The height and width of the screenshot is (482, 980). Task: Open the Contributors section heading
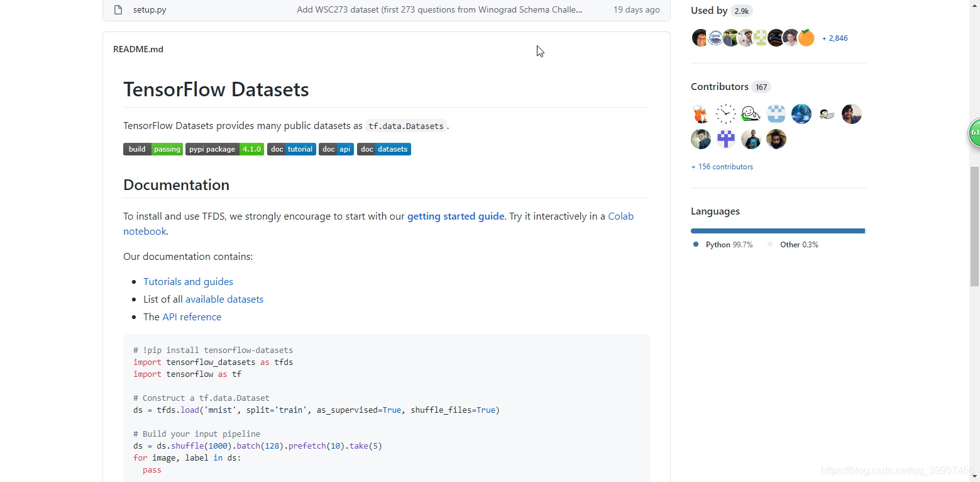[x=720, y=87]
